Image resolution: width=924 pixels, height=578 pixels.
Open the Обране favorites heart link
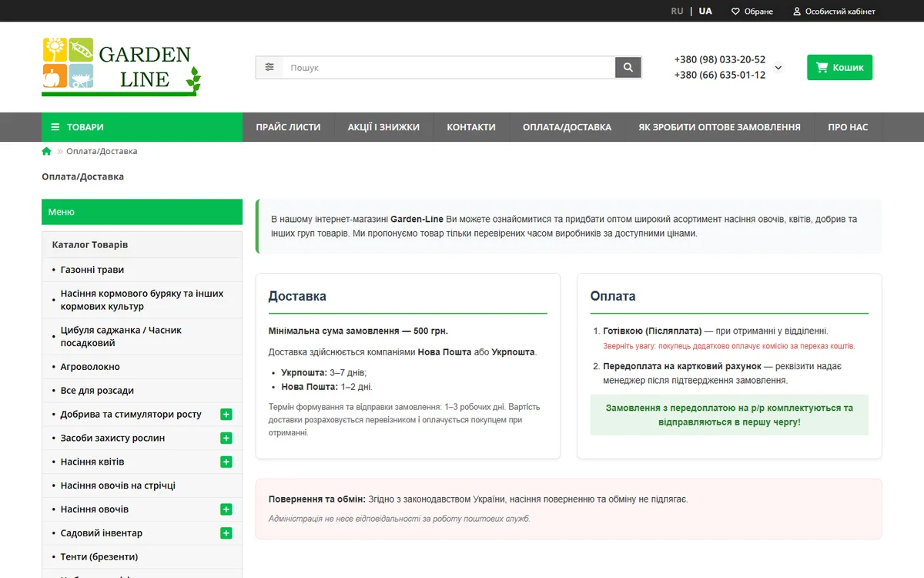coord(752,11)
